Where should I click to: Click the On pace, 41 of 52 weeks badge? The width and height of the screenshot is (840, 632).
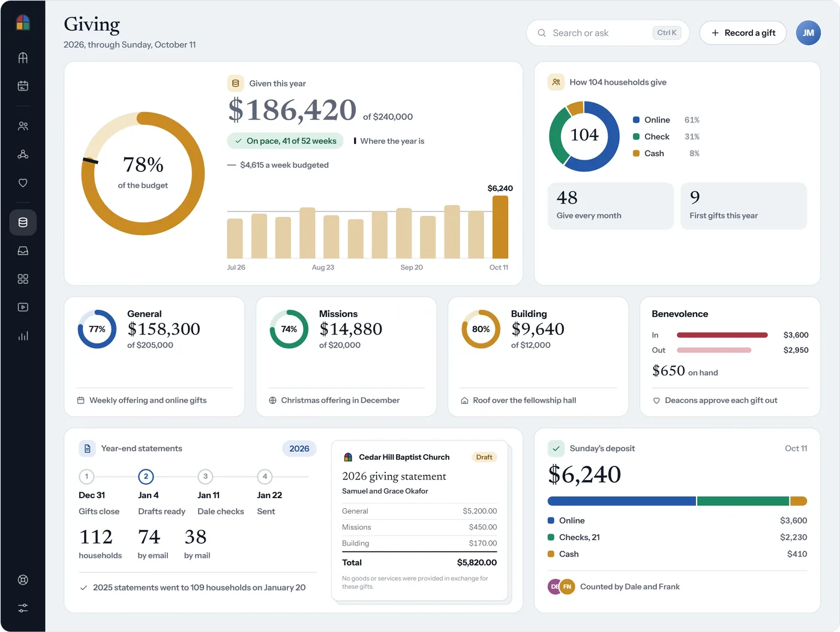coord(285,141)
